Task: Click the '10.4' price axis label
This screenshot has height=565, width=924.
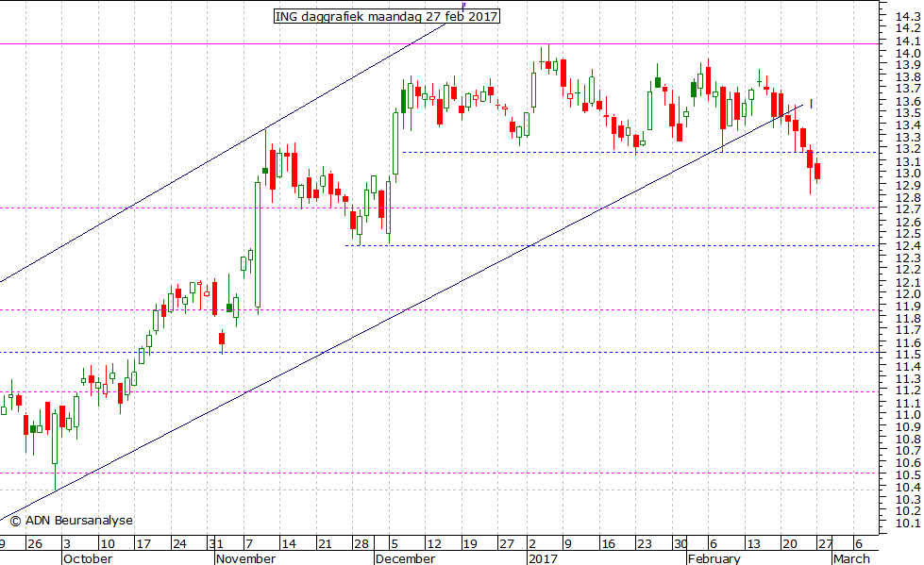Action: pyautogui.click(x=908, y=488)
